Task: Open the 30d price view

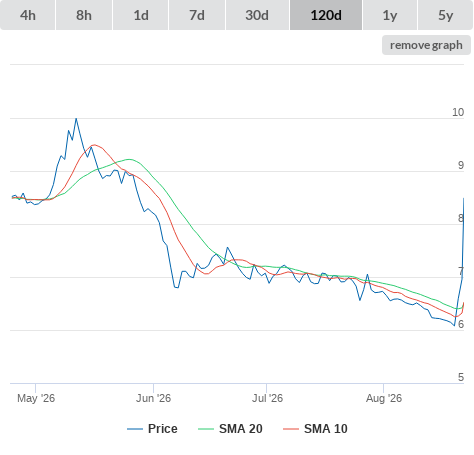Action: 257,15
